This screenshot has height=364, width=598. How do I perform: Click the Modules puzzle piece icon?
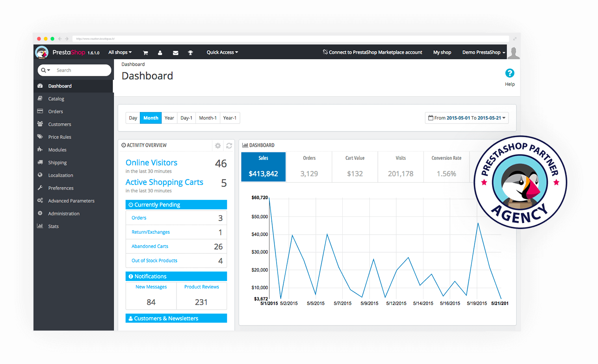tap(40, 150)
